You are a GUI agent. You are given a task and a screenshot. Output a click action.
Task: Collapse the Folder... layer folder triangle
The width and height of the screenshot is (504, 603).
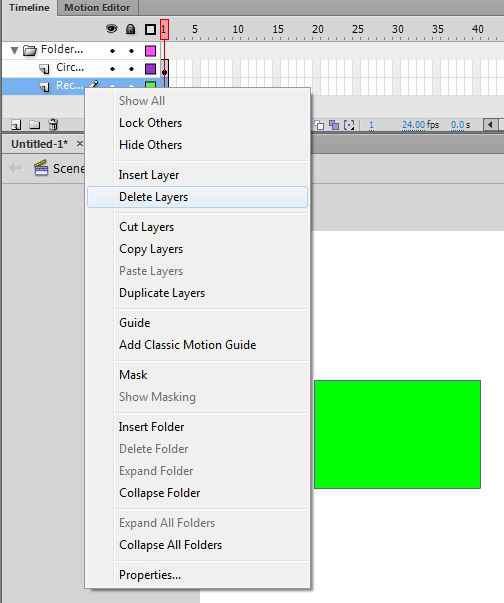[x=15, y=50]
